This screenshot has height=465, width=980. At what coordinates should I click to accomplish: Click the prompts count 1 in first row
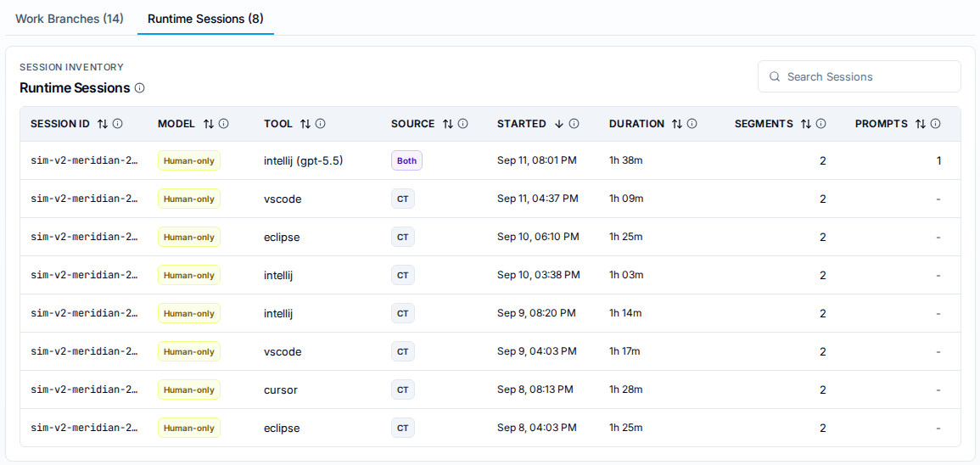[x=938, y=160]
